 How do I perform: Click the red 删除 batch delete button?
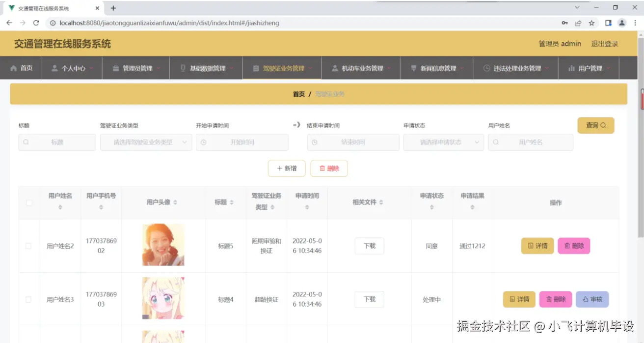coord(329,168)
